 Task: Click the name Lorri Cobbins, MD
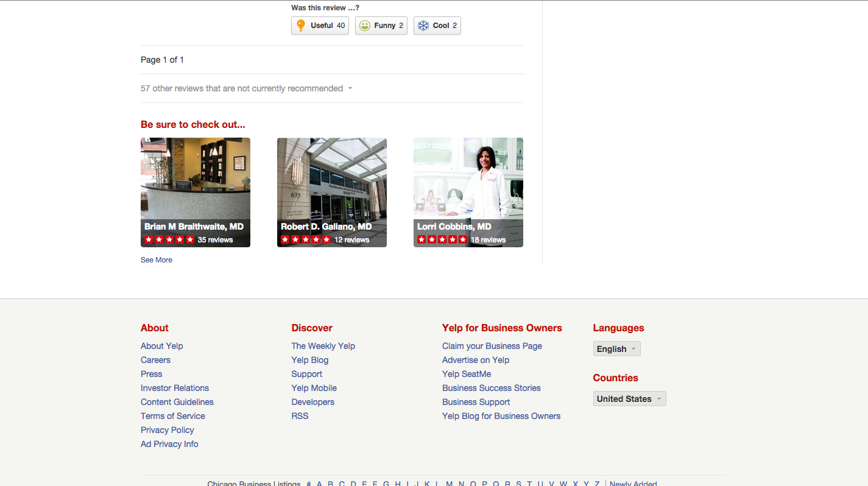click(454, 227)
